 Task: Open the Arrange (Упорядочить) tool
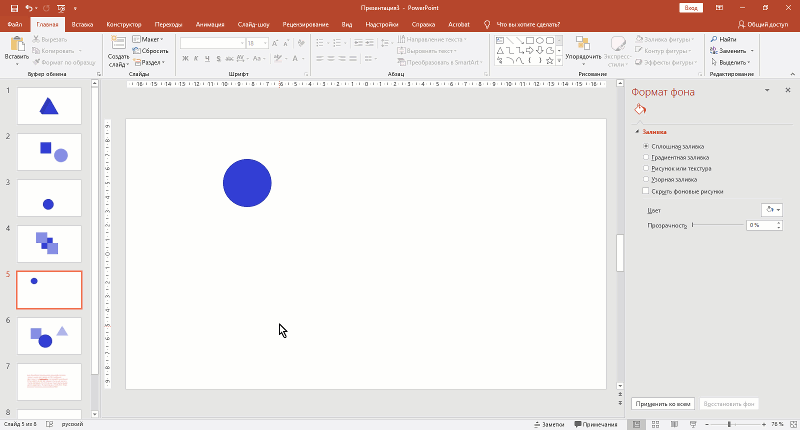point(583,45)
